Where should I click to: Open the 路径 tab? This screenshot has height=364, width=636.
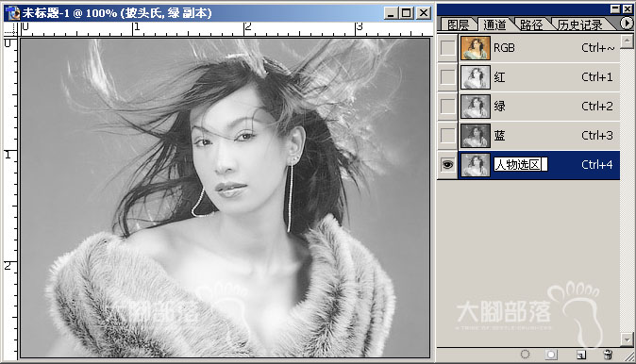pyautogui.click(x=531, y=25)
